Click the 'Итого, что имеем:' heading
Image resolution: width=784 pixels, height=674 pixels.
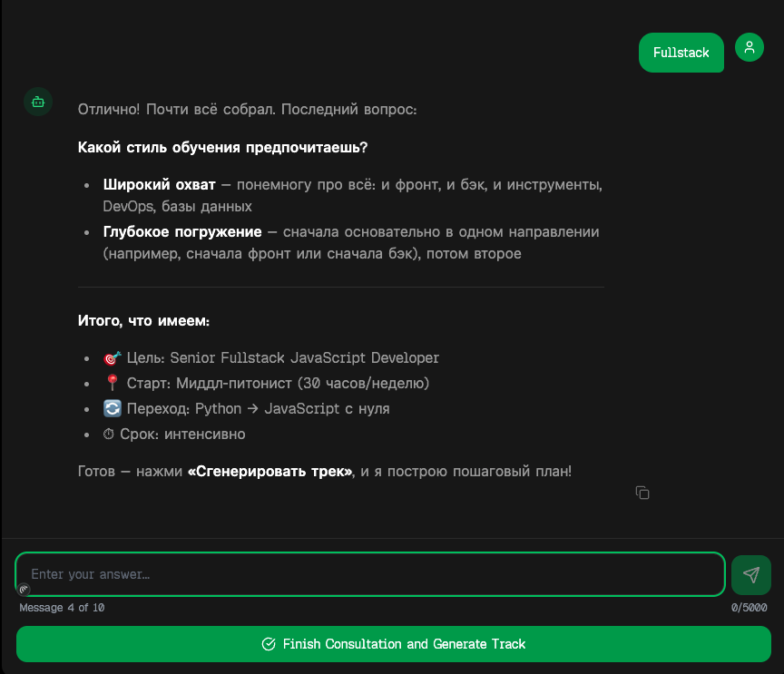tap(143, 320)
